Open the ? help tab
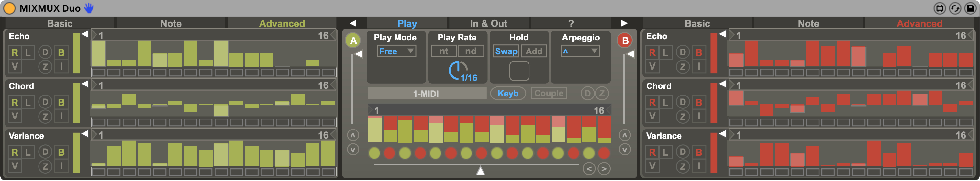Screen dimensions: 980x181 tap(571, 23)
